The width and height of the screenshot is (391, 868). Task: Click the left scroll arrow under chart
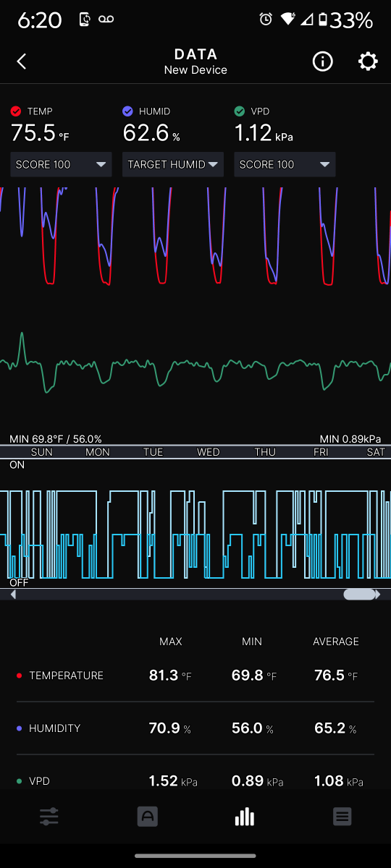point(13,595)
